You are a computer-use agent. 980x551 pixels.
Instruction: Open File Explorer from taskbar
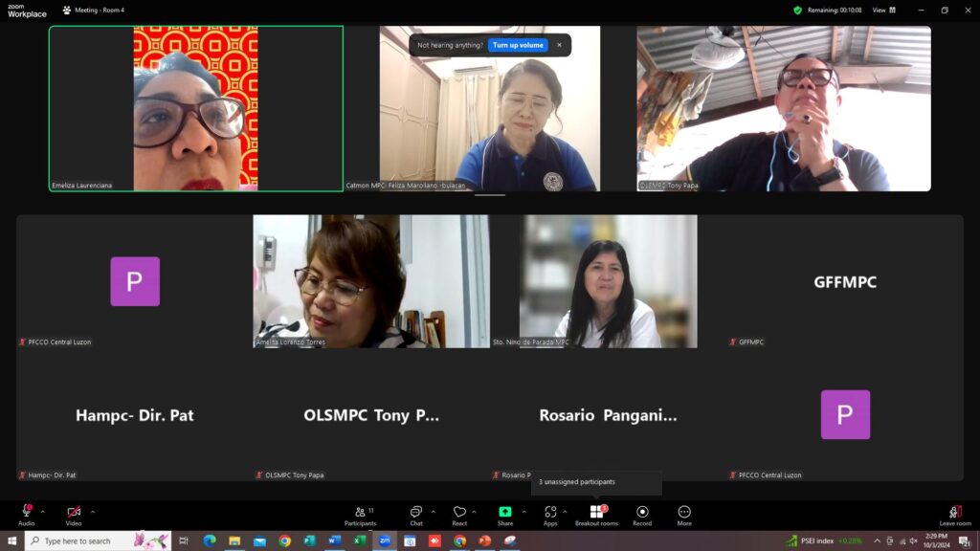click(234, 540)
